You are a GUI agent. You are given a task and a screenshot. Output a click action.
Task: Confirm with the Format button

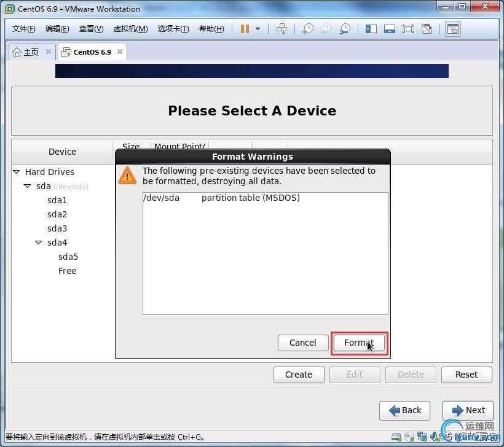click(359, 343)
